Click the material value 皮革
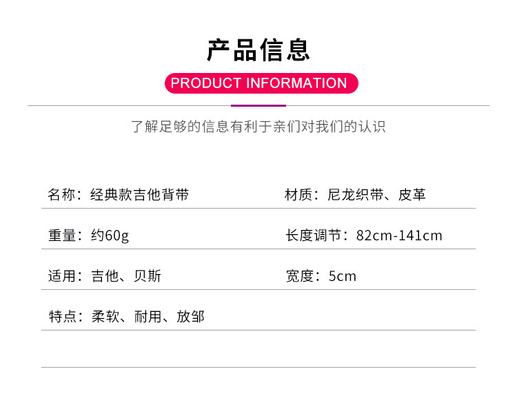Viewport: 517px width, 420px height. pyautogui.click(x=412, y=195)
